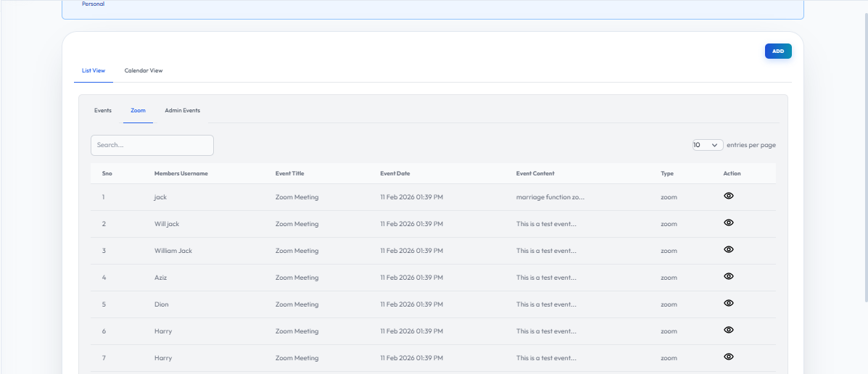Image resolution: width=868 pixels, height=374 pixels.
Task: Select username cell 'Will jack'
Action: [167, 224]
